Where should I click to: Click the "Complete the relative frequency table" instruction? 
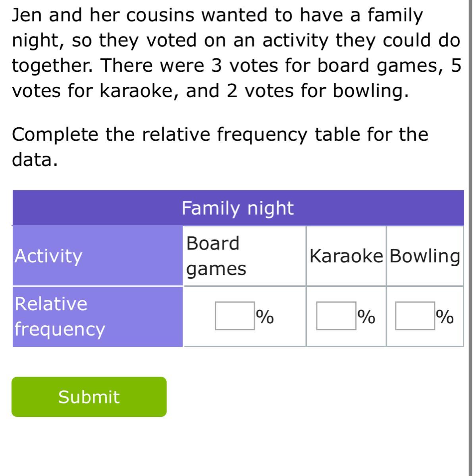point(220,135)
